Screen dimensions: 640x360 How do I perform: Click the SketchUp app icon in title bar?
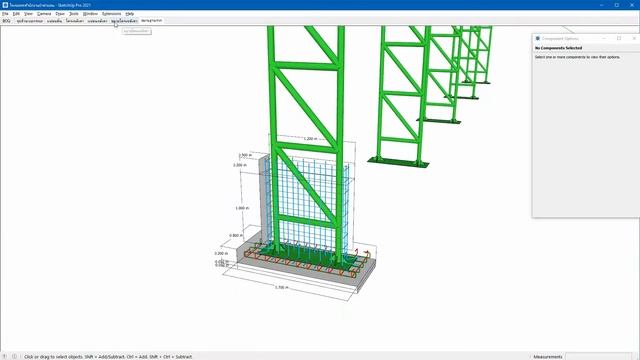[5, 5]
